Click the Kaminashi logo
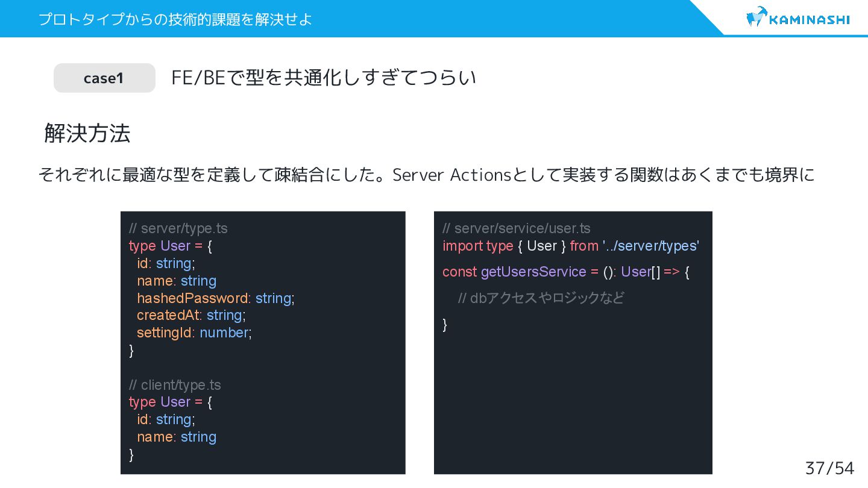 (x=798, y=17)
